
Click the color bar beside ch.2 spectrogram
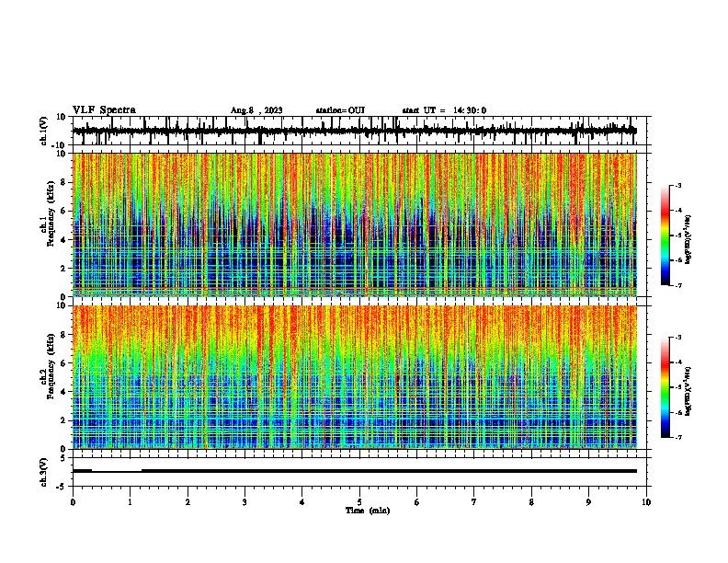pyautogui.click(x=665, y=387)
